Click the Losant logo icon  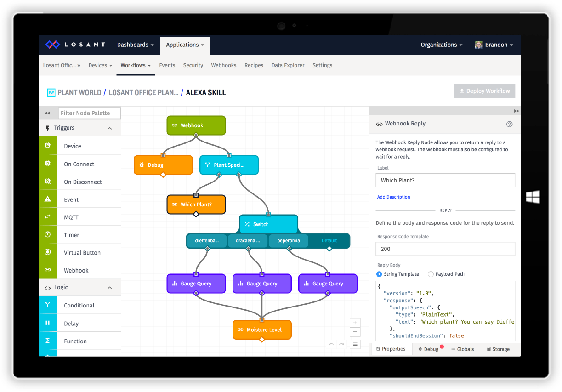52,45
